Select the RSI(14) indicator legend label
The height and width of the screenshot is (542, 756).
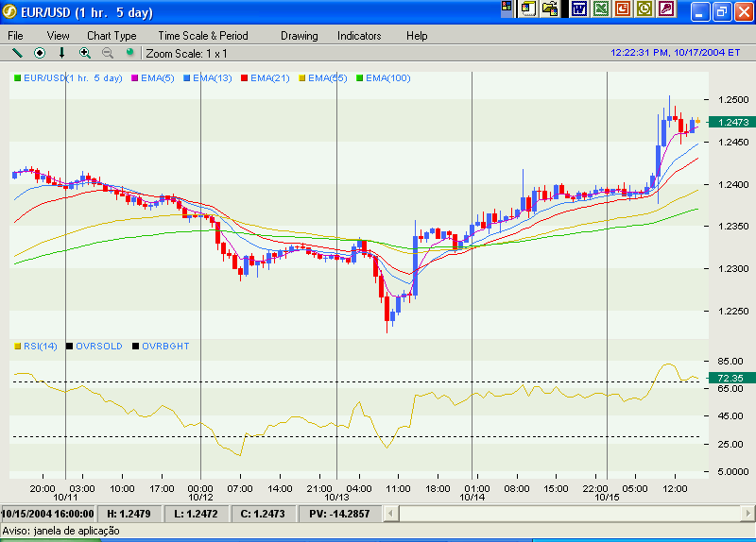point(40,347)
